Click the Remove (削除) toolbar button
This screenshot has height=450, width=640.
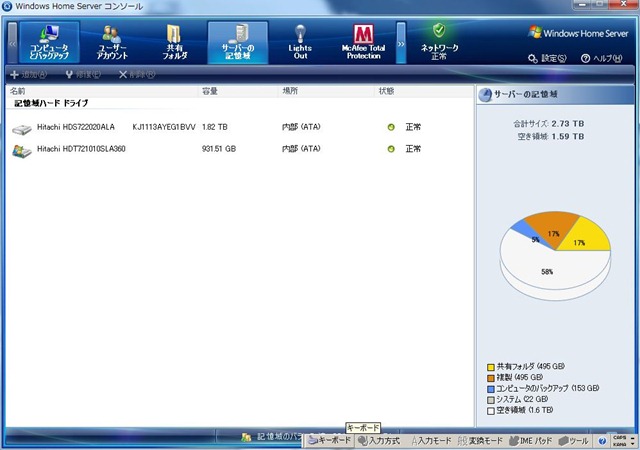click(x=137, y=74)
